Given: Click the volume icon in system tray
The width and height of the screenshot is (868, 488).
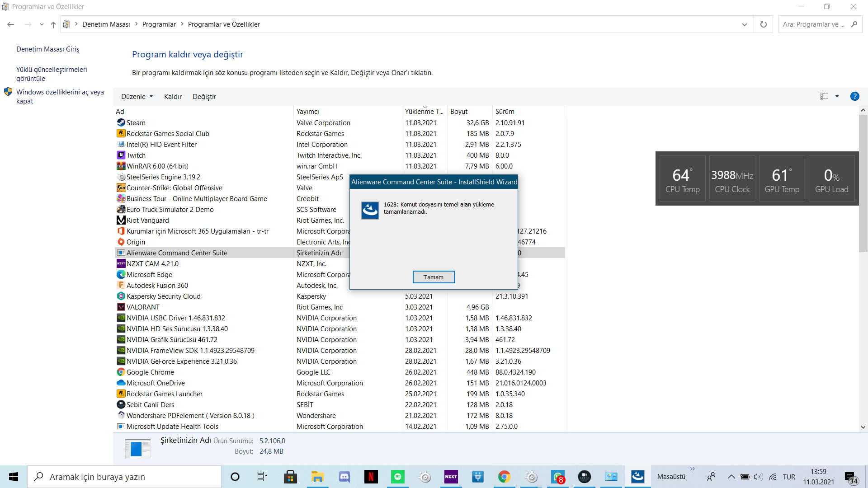Looking at the screenshot, I should pos(758,477).
